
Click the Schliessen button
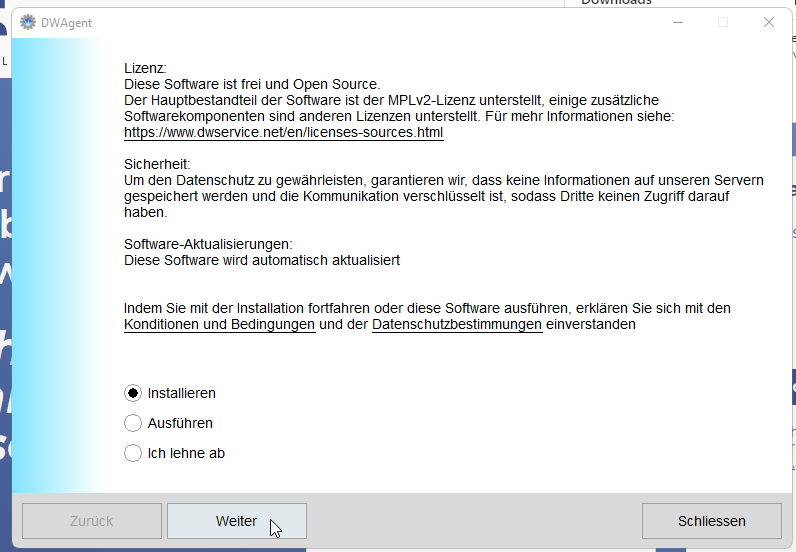pos(711,521)
